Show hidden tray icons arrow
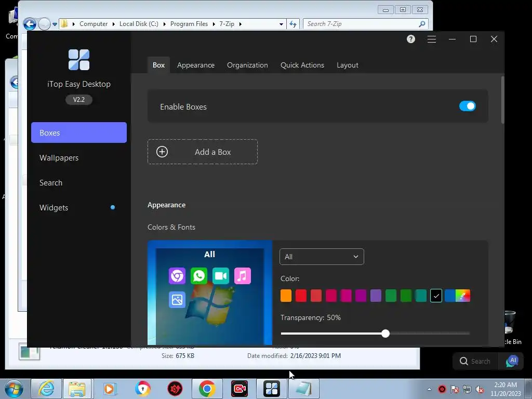 point(430,389)
